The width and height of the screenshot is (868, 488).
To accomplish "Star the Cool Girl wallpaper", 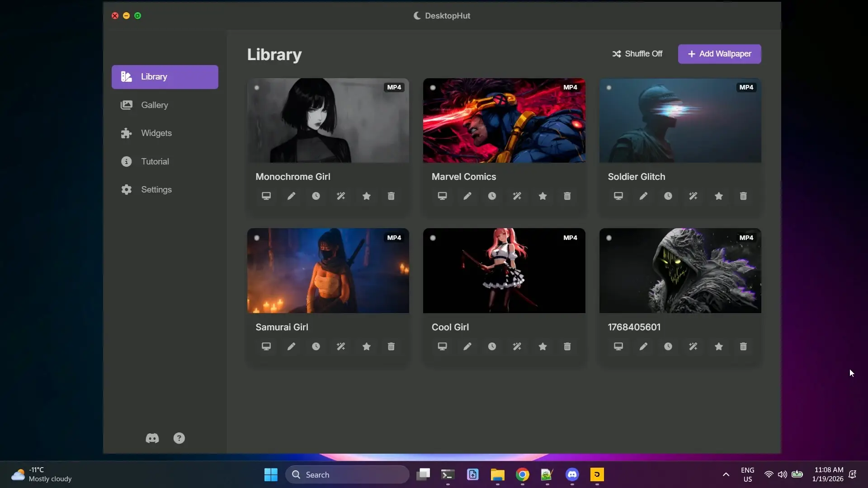I will [542, 347].
